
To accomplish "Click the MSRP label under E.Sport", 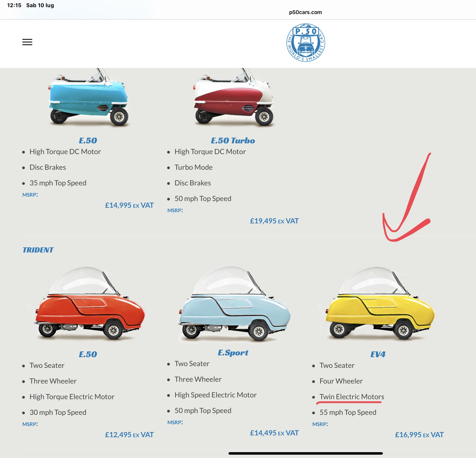I will 175,423.
